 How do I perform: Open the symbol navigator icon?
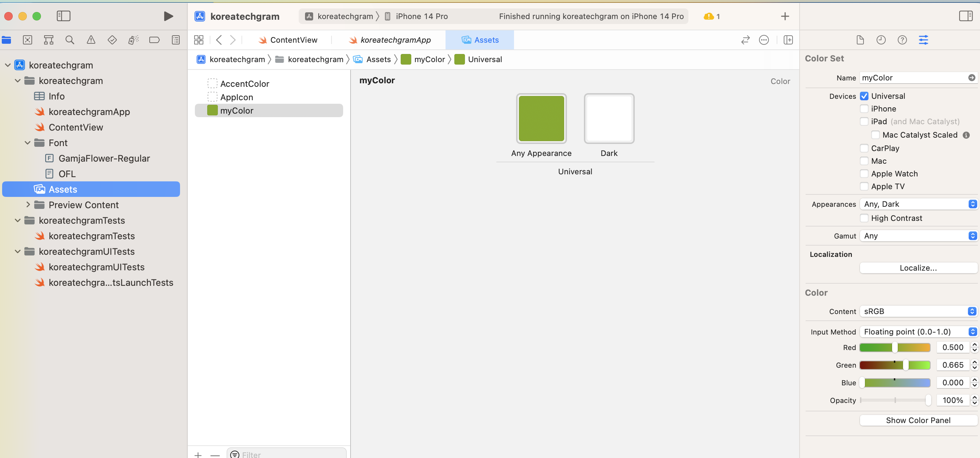(x=49, y=40)
